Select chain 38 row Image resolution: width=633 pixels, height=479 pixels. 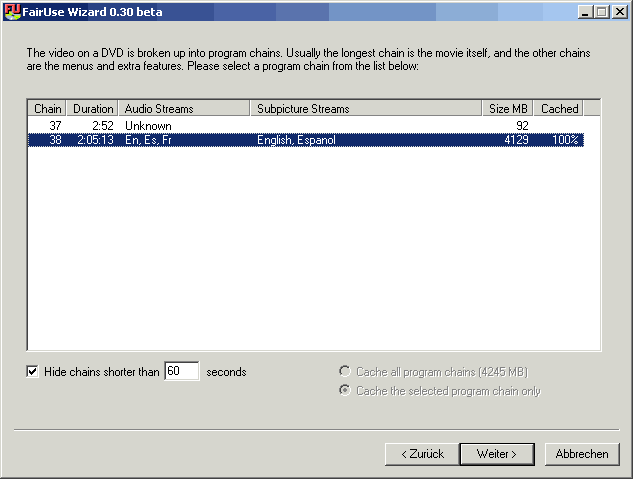click(306, 140)
